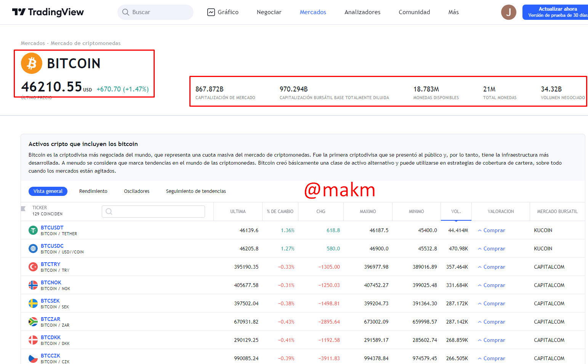This screenshot has height=364, width=588.
Task: Switch to Seguimiento de tendencias tab
Action: pos(196,191)
